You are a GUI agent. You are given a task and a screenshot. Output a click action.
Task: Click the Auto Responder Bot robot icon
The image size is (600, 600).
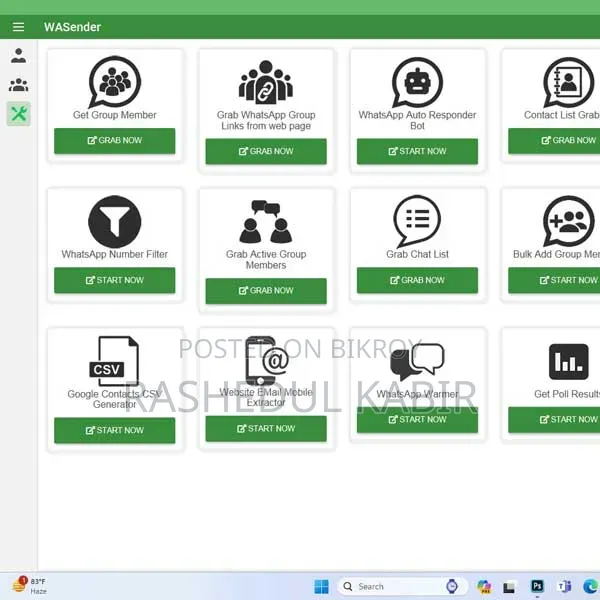[x=417, y=82]
